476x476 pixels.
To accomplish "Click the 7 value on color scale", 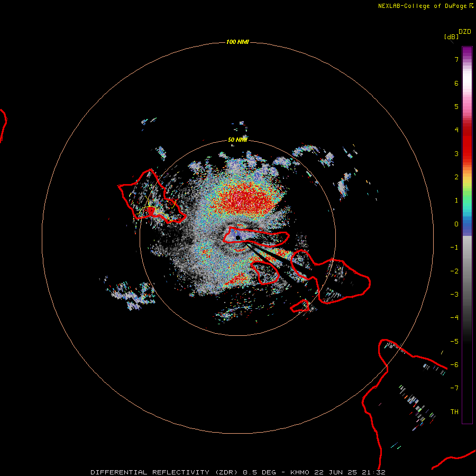I will point(456,59).
